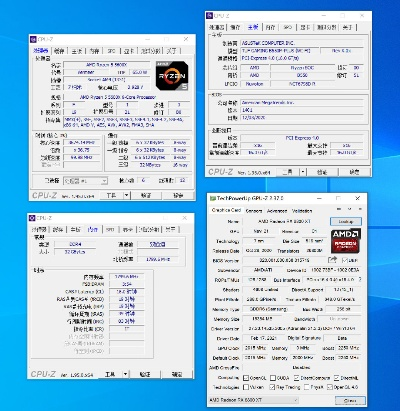Click tools button in CPU-Z processor window
Viewport: 400px width, 411px height.
111,195
